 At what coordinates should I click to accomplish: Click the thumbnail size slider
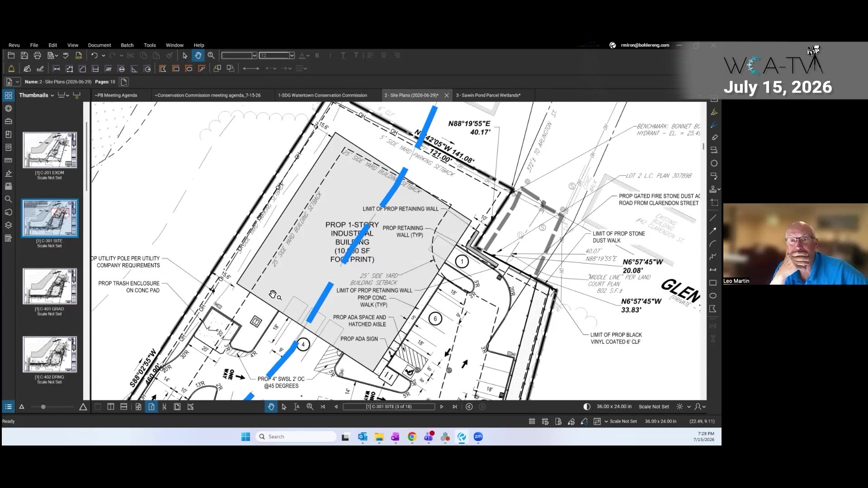pyautogui.click(x=43, y=407)
